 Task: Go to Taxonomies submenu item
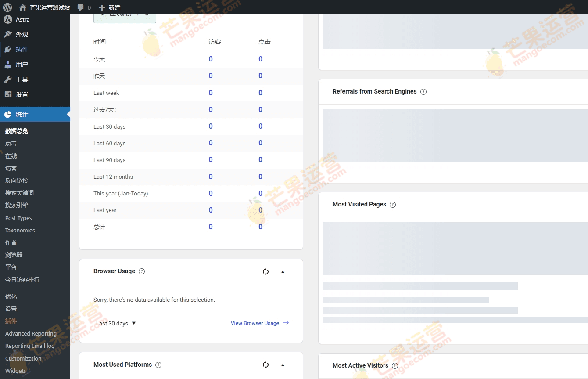tap(20, 230)
